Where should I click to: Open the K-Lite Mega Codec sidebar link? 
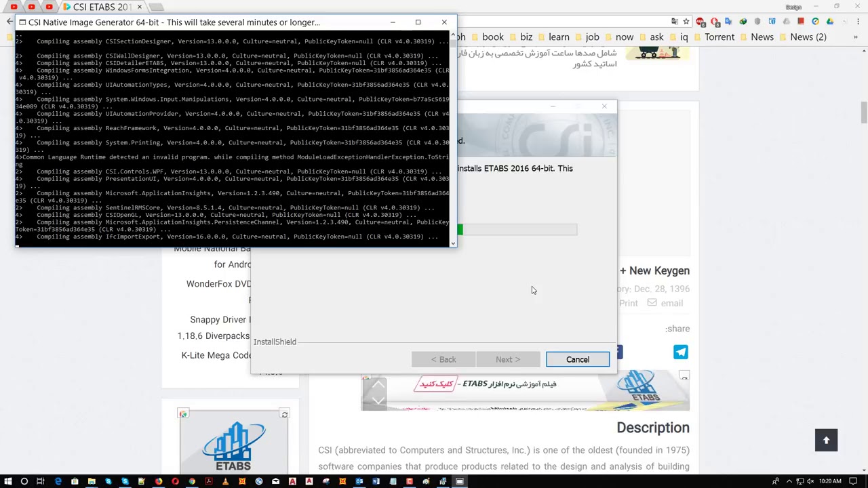[216, 355]
